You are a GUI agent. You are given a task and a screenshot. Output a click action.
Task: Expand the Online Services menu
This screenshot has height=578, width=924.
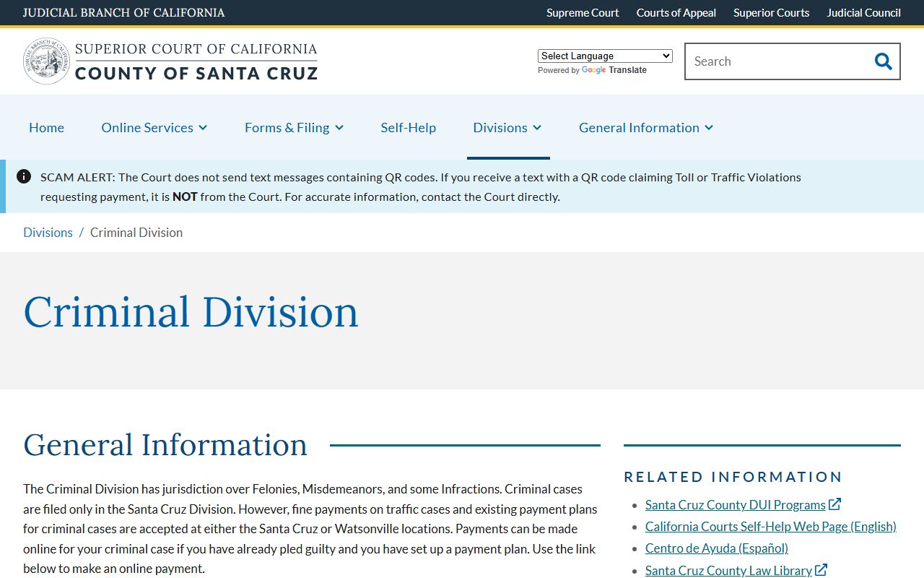coord(154,127)
